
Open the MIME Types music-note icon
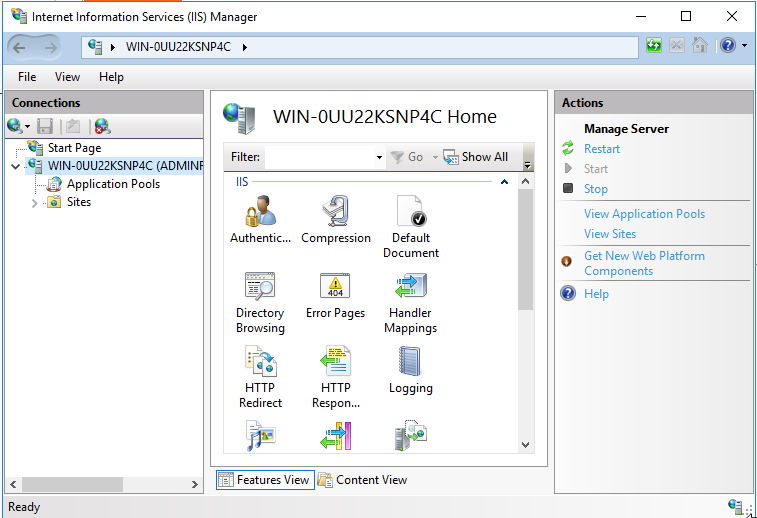click(260, 435)
